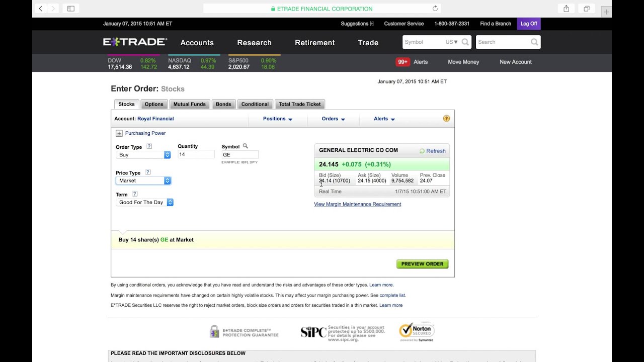Image resolution: width=644 pixels, height=362 pixels.
Task: Open the Research menu
Action: 254,43
